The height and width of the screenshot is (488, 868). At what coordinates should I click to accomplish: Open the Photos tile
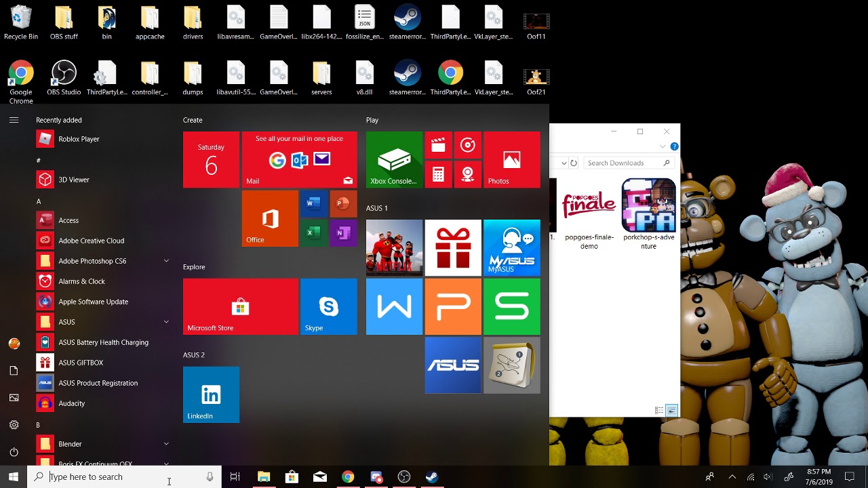512,159
